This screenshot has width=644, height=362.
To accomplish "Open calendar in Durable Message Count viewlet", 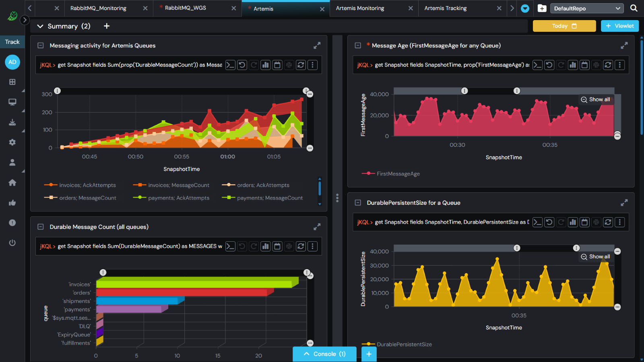I will tap(277, 246).
